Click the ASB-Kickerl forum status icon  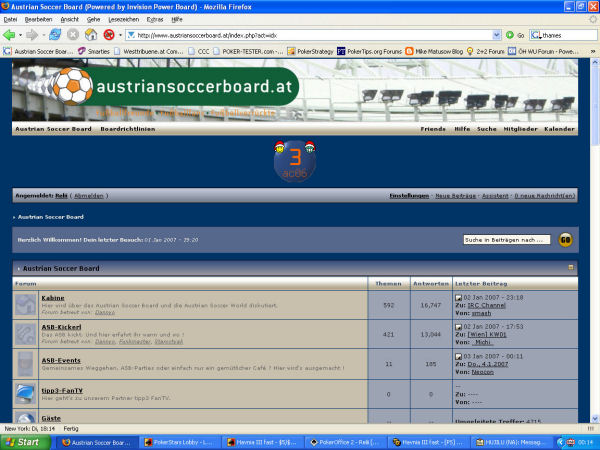click(x=26, y=334)
